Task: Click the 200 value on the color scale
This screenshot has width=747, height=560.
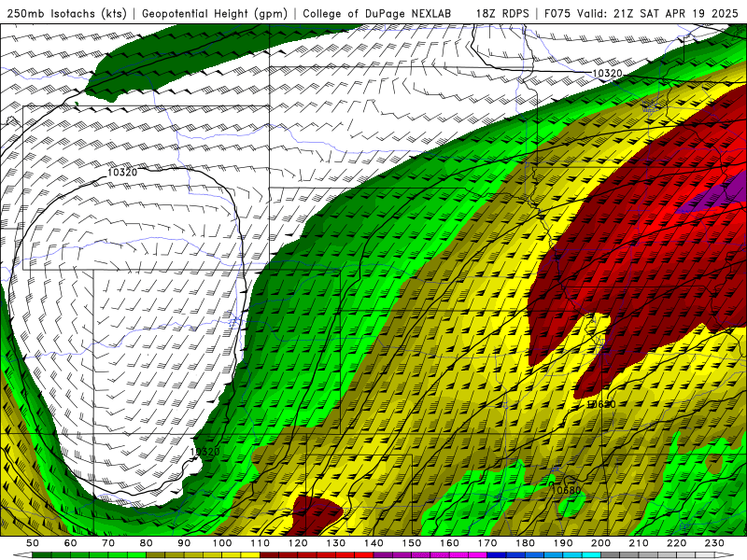Action: [600, 543]
